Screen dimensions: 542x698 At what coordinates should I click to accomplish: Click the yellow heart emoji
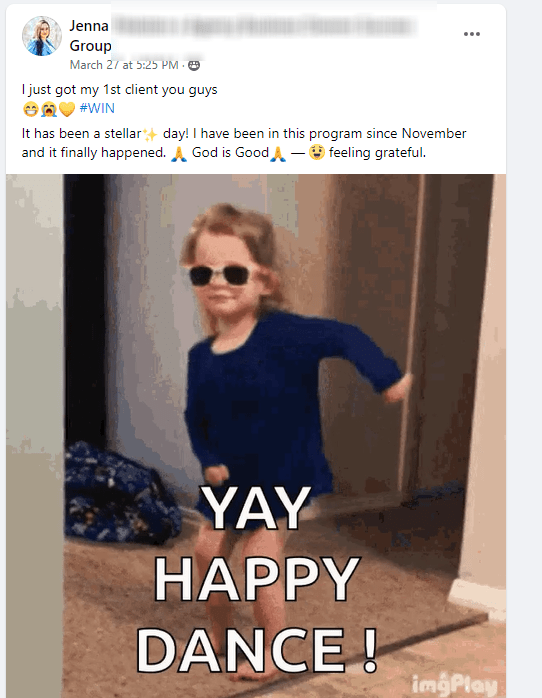[67, 109]
